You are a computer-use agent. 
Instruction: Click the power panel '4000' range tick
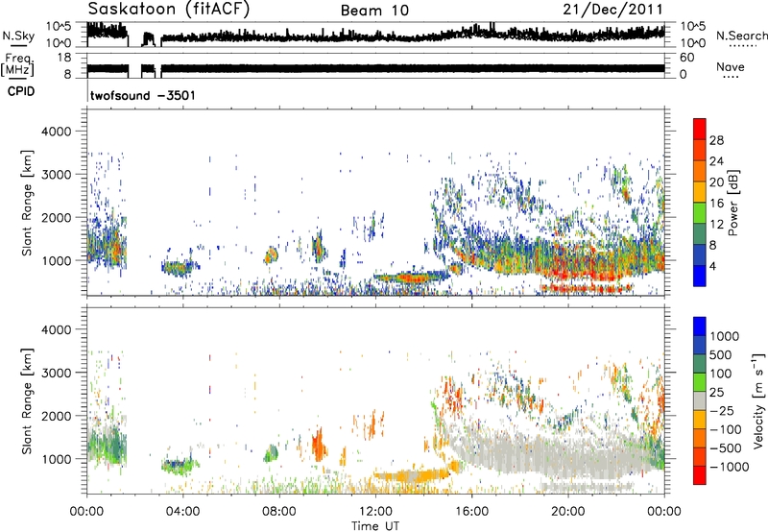pyautogui.click(x=56, y=132)
